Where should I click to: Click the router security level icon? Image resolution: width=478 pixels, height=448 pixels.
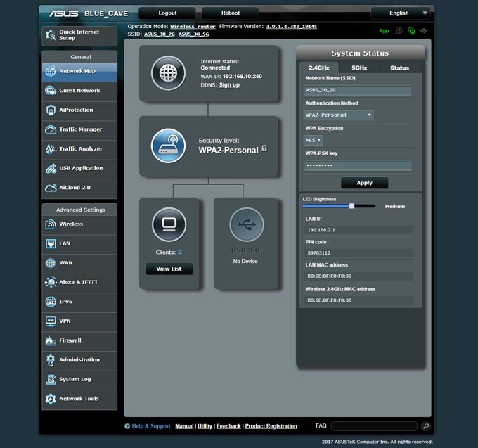tap(168, 146)
